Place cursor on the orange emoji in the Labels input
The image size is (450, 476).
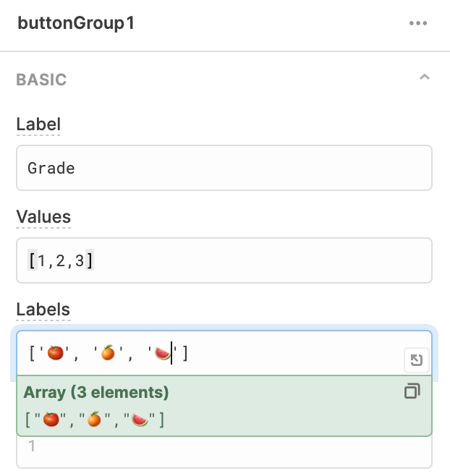tap(108, 353)
